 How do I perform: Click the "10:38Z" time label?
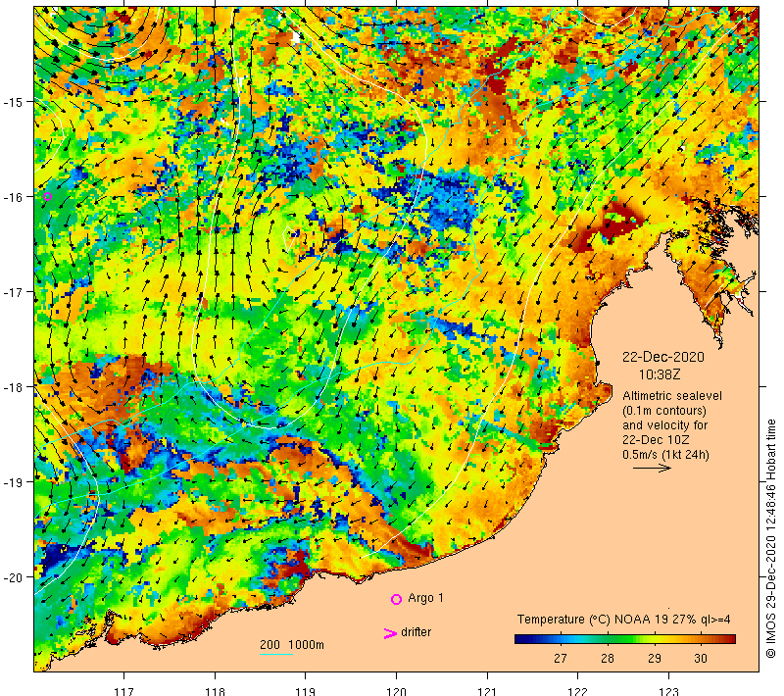click(x=660, y=374)
